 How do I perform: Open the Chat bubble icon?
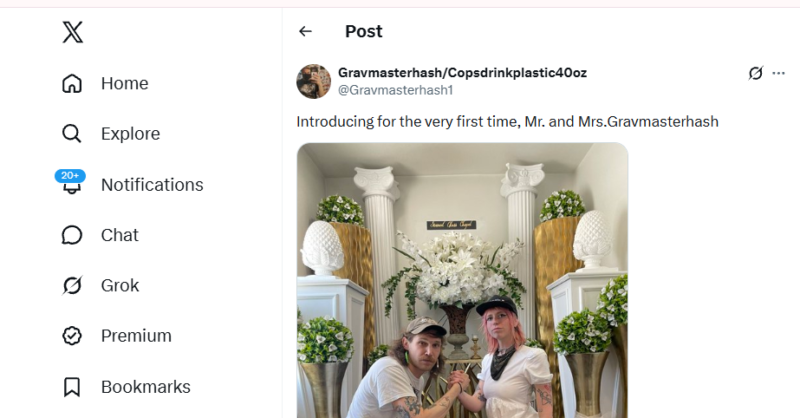pos(72,235)
